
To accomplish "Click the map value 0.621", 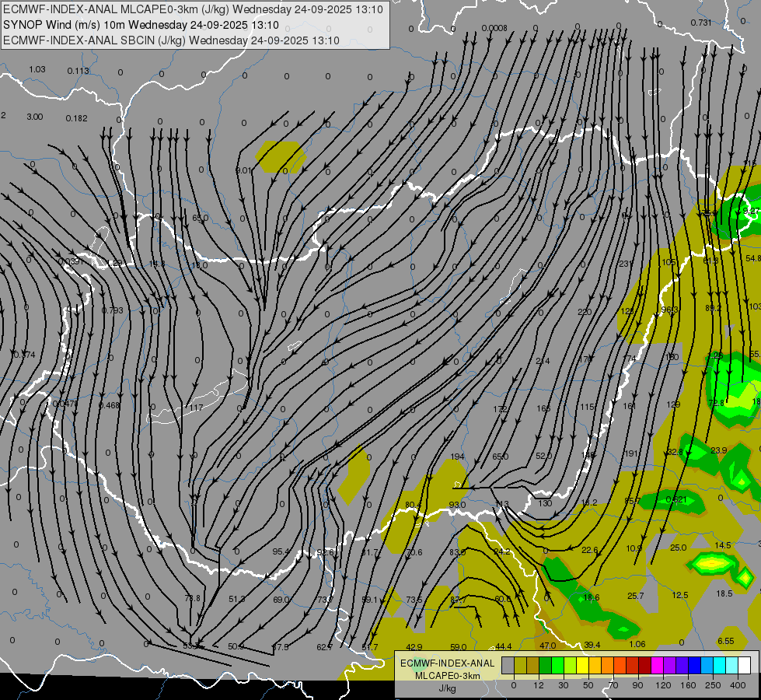I will (676, 499).
